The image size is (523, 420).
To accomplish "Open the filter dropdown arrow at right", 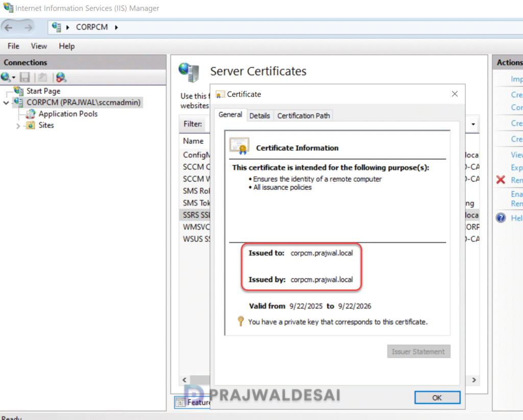I will 473,125.
